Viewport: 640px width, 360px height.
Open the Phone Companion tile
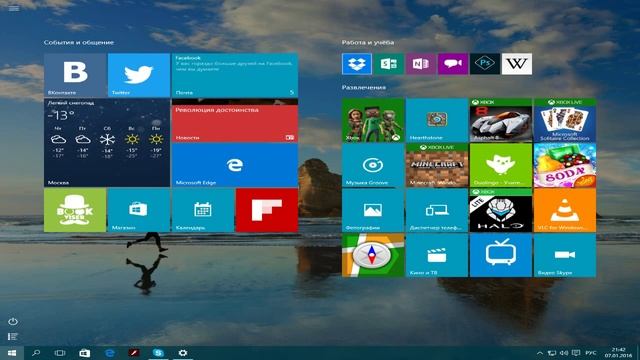point(437,210)
